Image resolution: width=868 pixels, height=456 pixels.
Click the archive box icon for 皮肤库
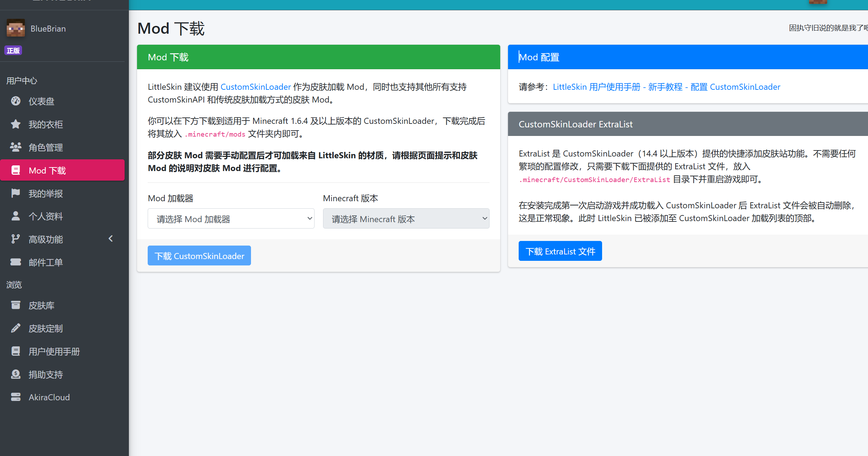16,305
